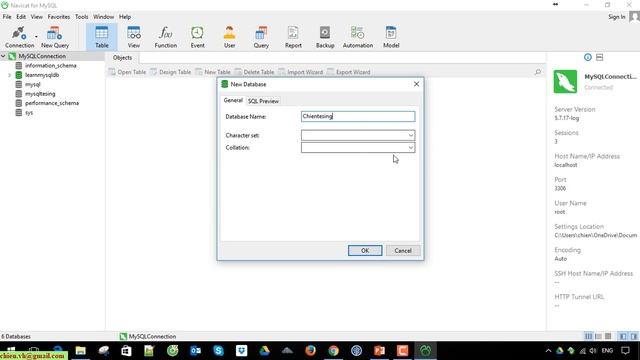Switch to SQL Preview tab
This screenshot has height=360, width=640.
[263, 101]
